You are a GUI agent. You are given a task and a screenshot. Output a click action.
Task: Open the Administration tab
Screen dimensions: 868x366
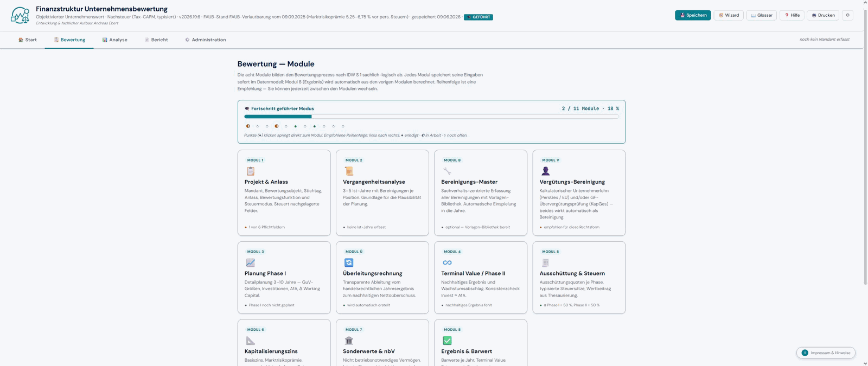[205, 40]
